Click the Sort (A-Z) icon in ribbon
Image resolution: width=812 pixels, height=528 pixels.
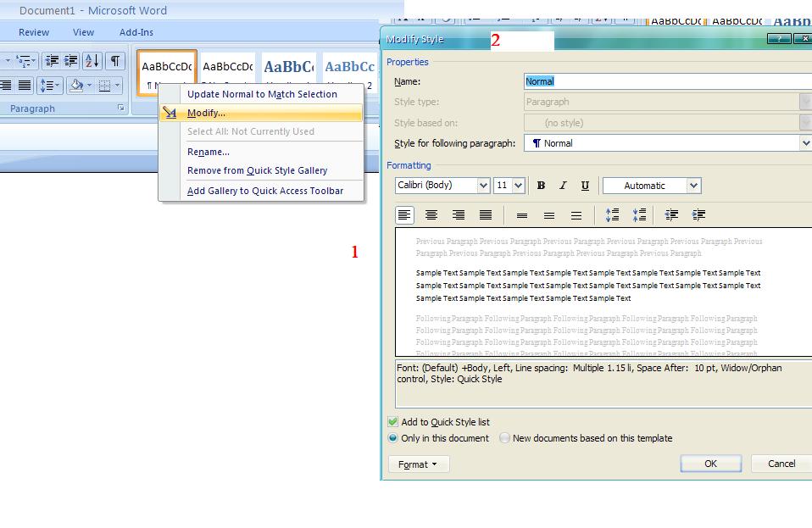click(x=92, y=60)
